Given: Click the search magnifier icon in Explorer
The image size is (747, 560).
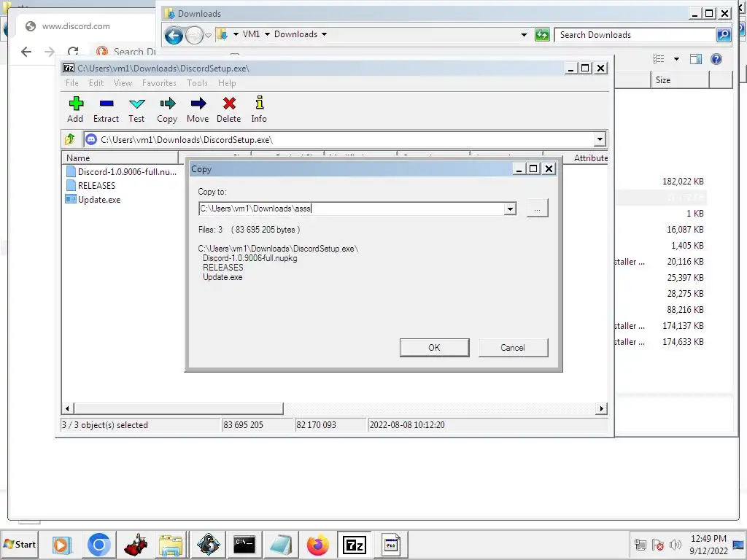Looking at the screenshot, I should click(x=724, y=35).
